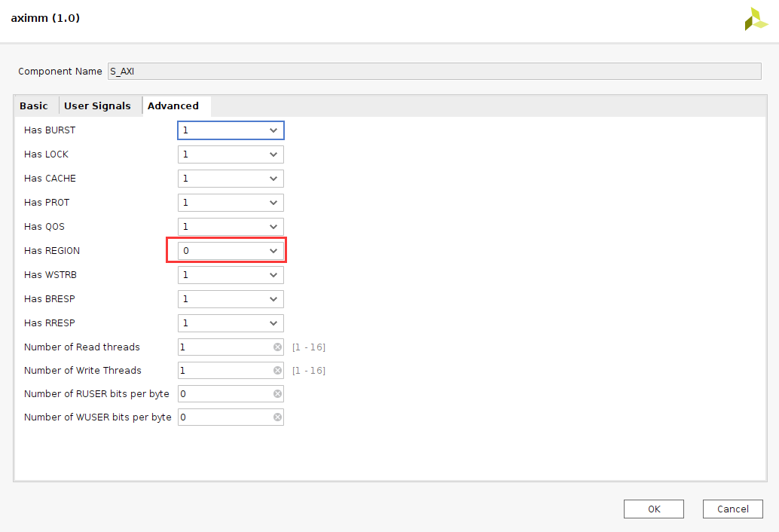Dismiss dialog with the Cancel button
This screenshot has width=779, height=532.
coord(733,509)
